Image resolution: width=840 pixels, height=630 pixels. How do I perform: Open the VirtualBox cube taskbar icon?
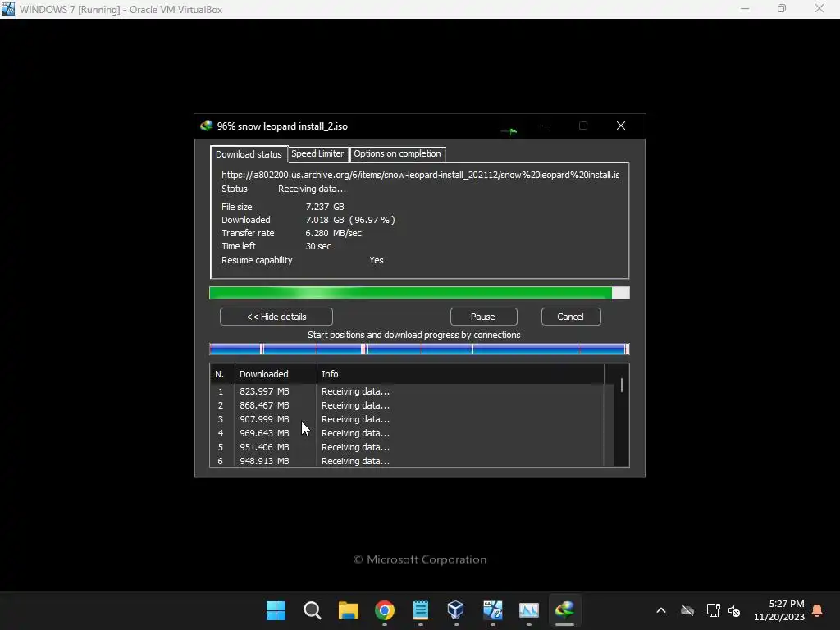456,609
